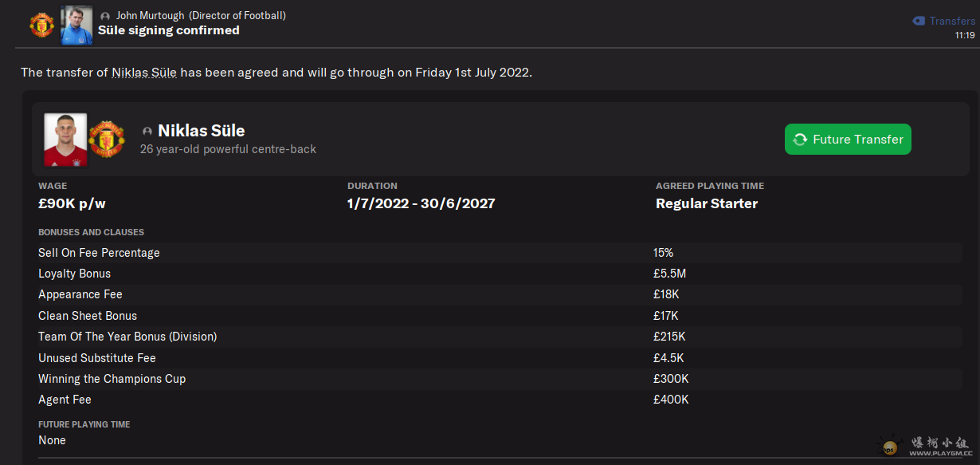The image size is (980, 465).
Task: Click club crest next to Süle's portrait
Action: tap(106, 139)
